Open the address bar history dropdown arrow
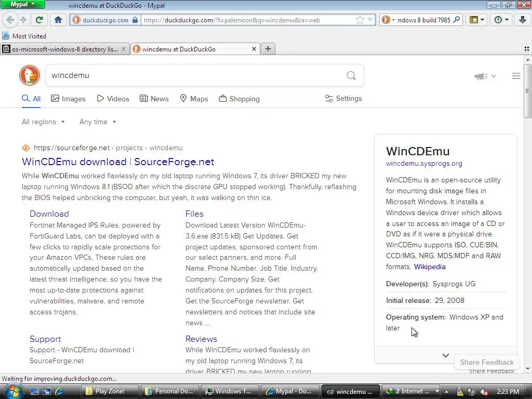 click(370, 20)
